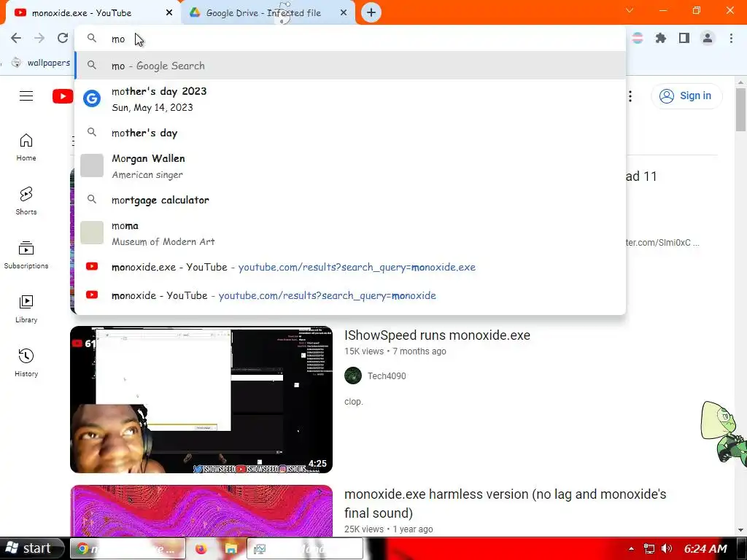Open Library in the YouTube sidebar
The width and height of the screenshot is (747, 560).
pos(26,308)
